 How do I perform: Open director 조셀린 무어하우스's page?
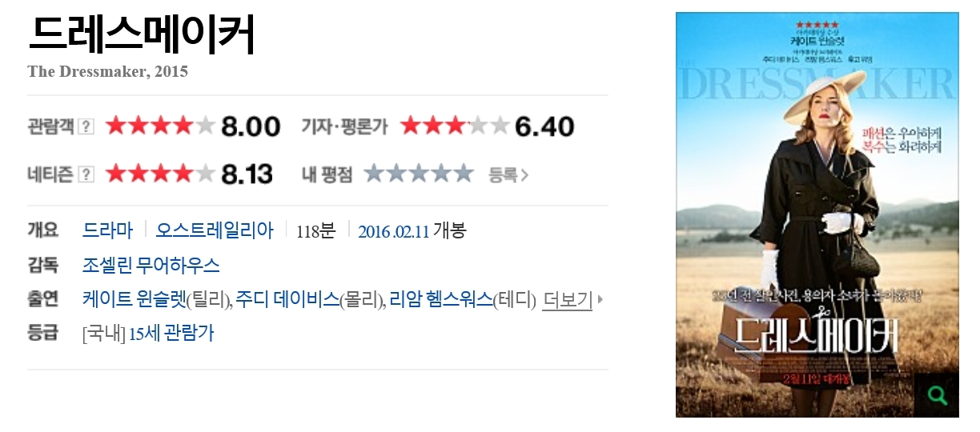151,265
